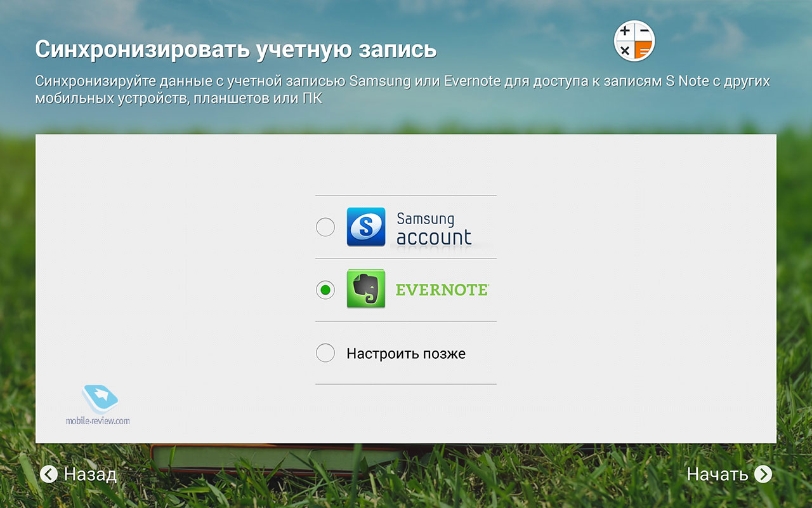Click the S Note calculator icon at top
This screenshot has width=812, height=508.
click(x=634, y=41)
